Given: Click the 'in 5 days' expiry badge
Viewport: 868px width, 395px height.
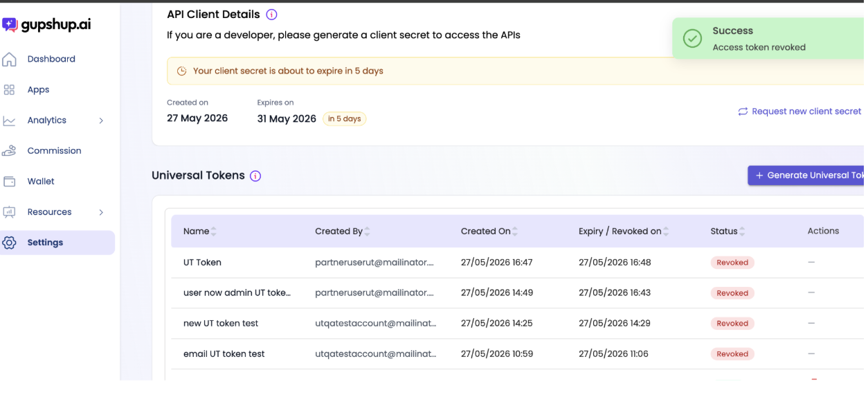Looking at the screenshot, I should click(x=345, y=119).
